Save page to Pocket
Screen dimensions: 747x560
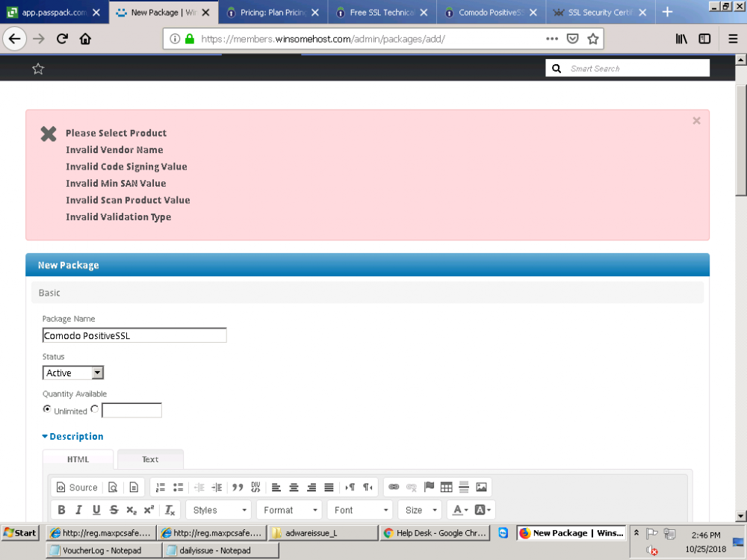tap(572, 39)
